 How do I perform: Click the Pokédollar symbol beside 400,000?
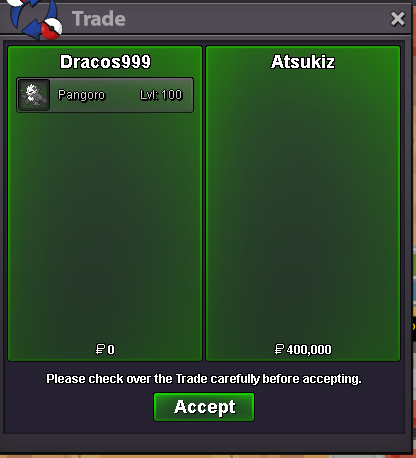pyautogui.click(x=279, y=349)
